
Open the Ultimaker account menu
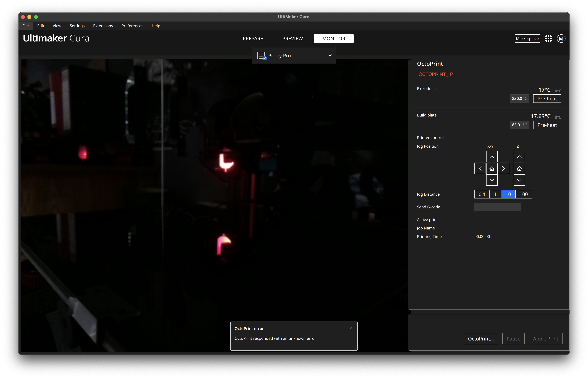click(561, 38)
